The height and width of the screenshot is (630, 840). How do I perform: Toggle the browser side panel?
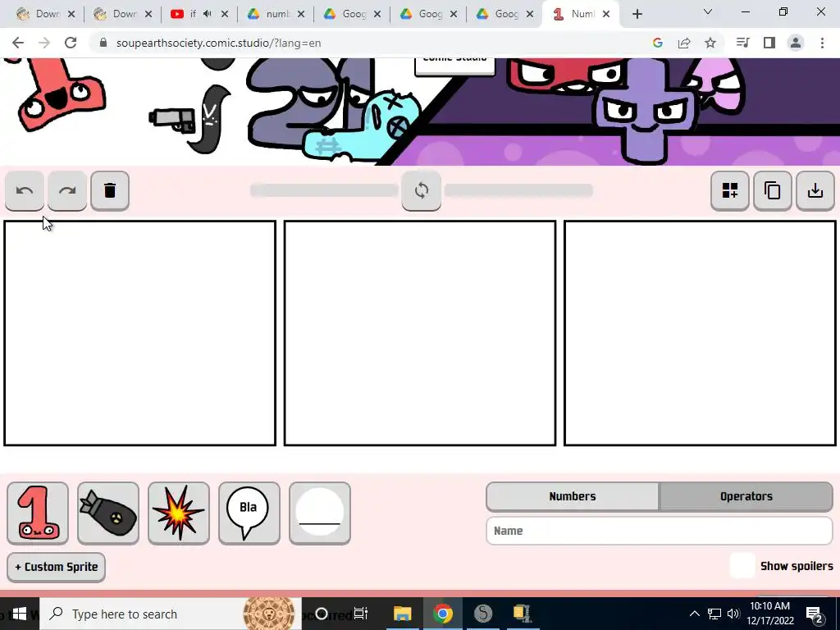click(769, 43)
